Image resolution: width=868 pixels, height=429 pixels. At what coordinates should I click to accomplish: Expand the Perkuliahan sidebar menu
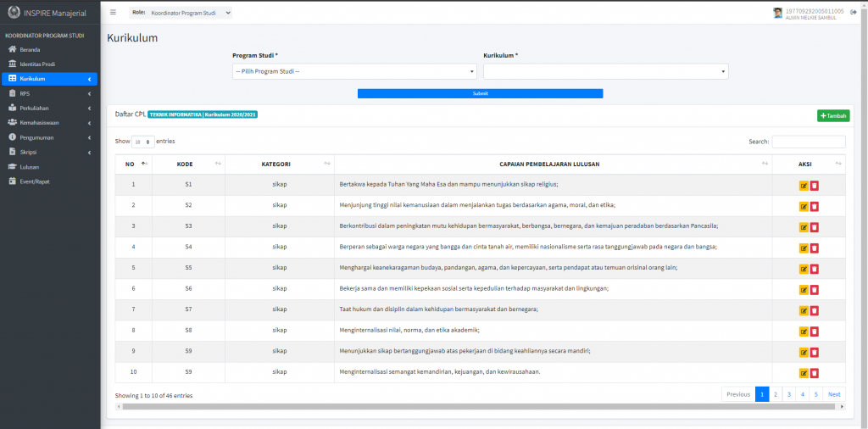click(x=49, y=108)
